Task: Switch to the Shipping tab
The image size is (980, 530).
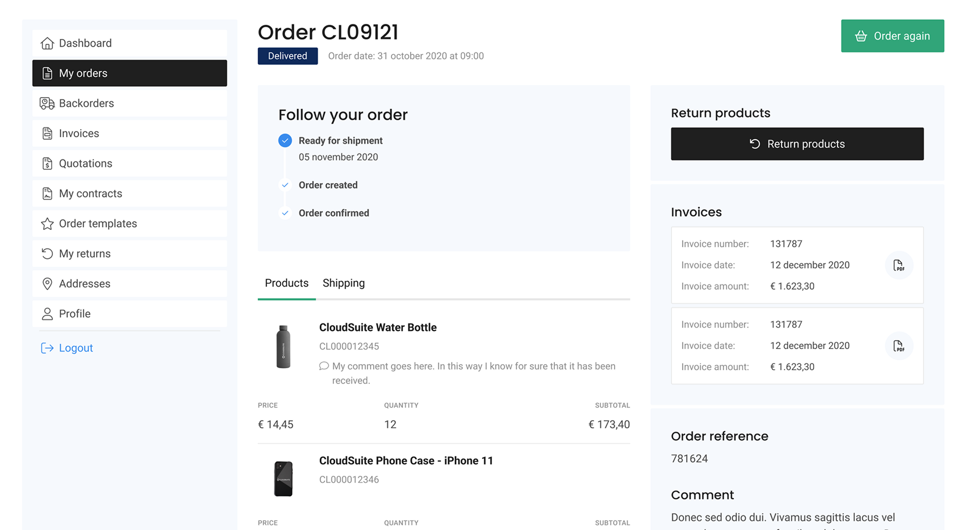Action: tap(344, 283)
